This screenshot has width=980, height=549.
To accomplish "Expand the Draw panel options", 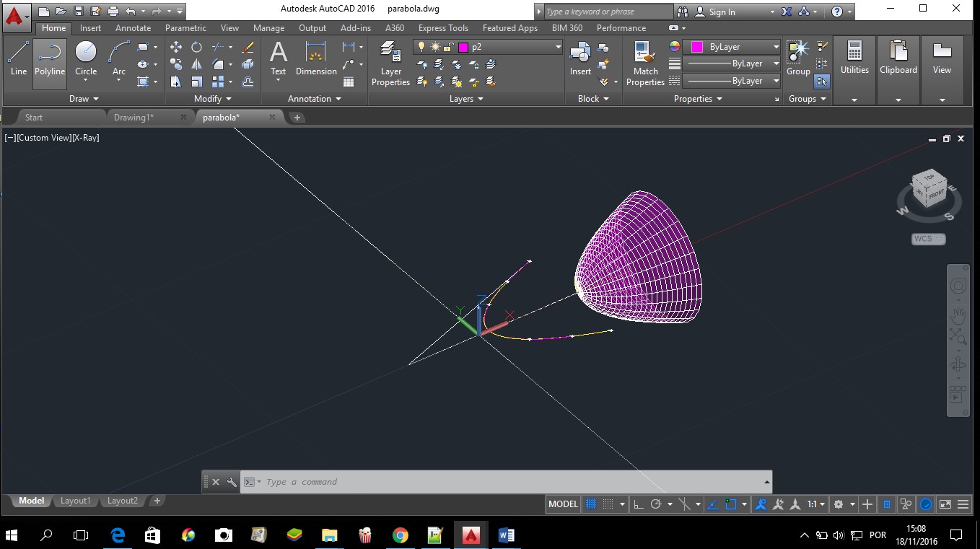I will tap(84, 99).
